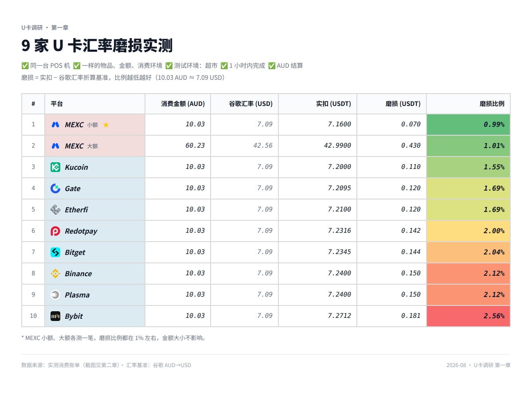Click the 实扣 (USDT) column header
532x399 pixels.
click(317, 104)
